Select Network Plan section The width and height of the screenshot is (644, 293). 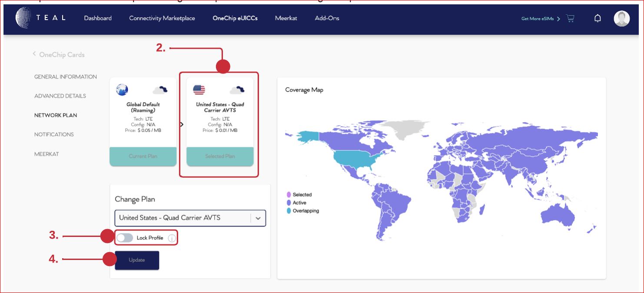point(56,115)
